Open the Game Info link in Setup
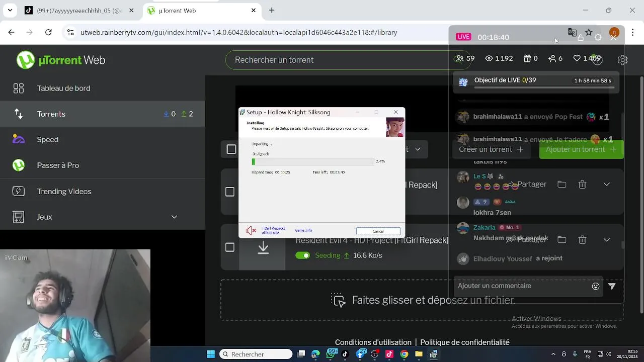 point(303,230)
